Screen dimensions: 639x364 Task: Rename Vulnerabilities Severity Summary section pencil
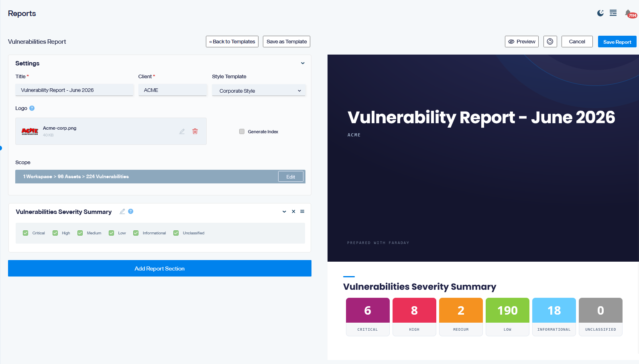pos(122,211)
